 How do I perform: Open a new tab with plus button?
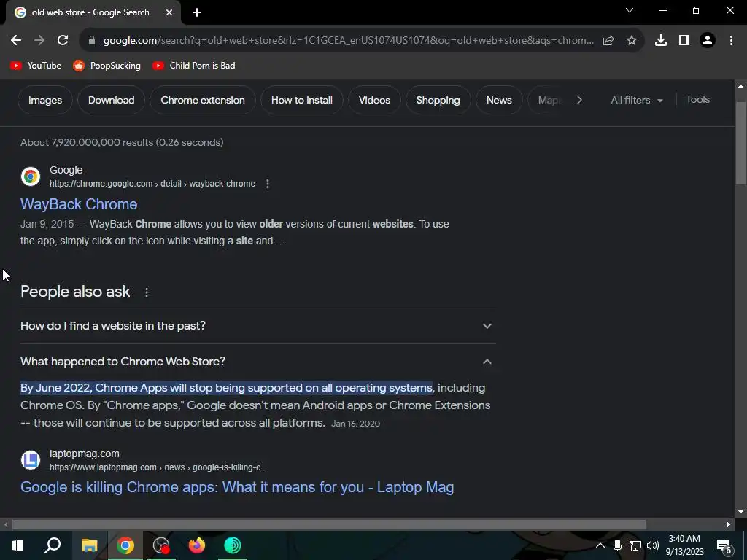pyautogui.click(x=197, y=12)
